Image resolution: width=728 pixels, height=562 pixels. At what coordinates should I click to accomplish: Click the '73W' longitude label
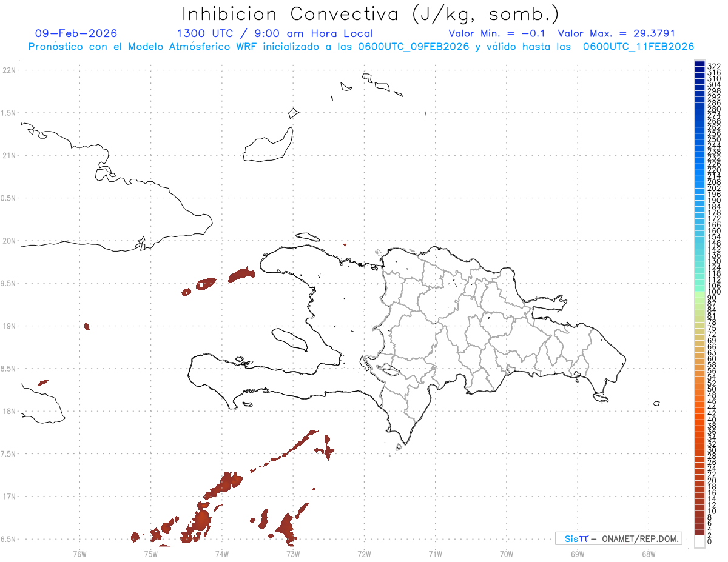[x=293, y=554]
